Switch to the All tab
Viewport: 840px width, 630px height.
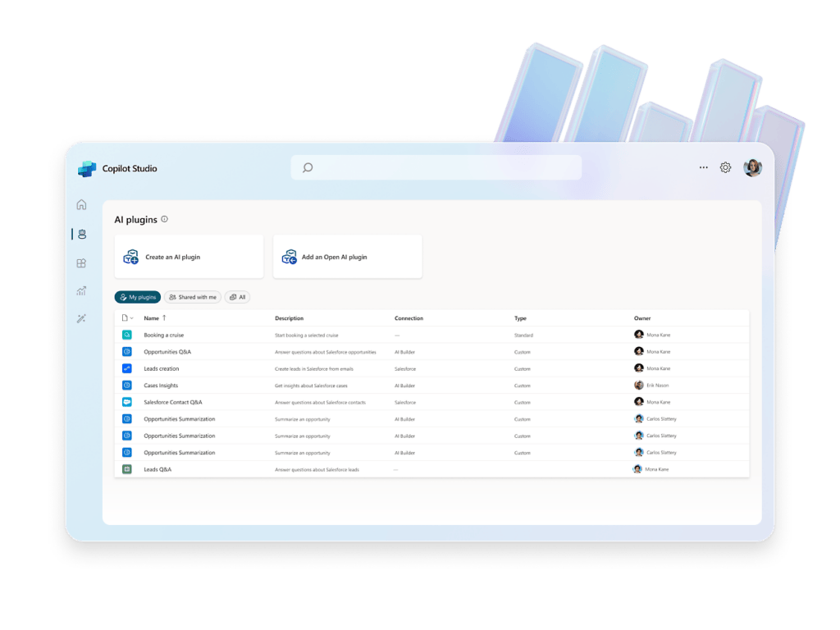point(237,297)
